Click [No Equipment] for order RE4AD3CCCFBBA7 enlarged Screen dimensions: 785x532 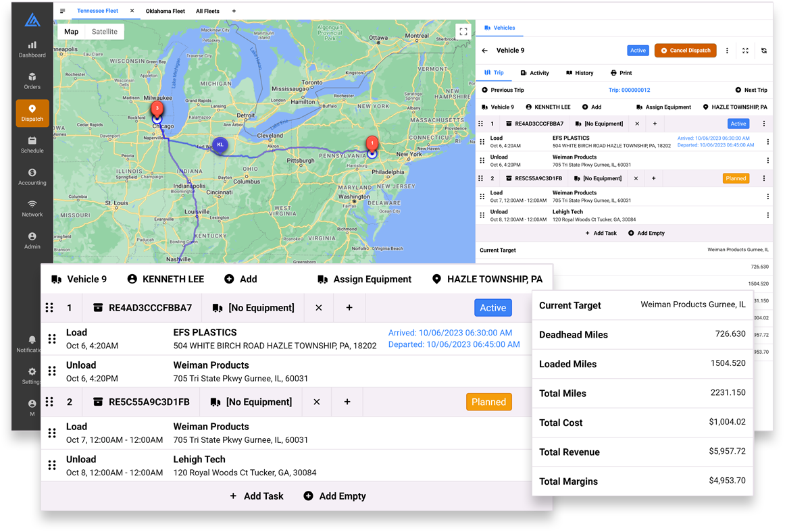(253, 308)
